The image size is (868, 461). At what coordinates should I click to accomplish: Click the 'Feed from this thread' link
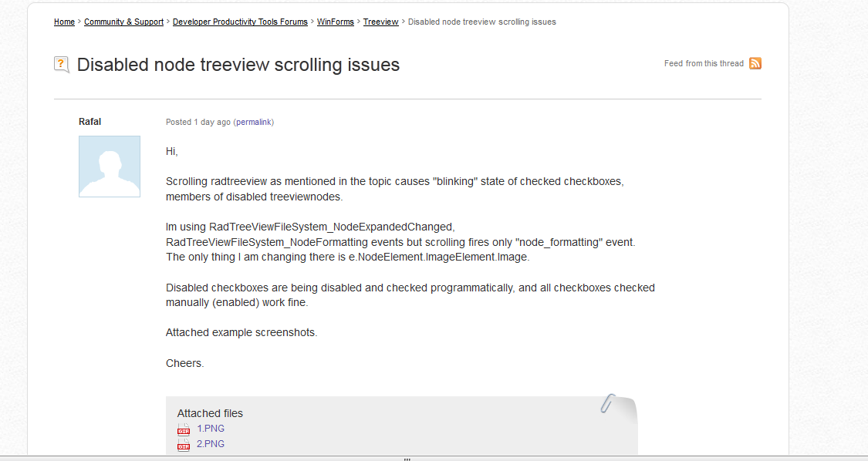click(x=704, y=63)
